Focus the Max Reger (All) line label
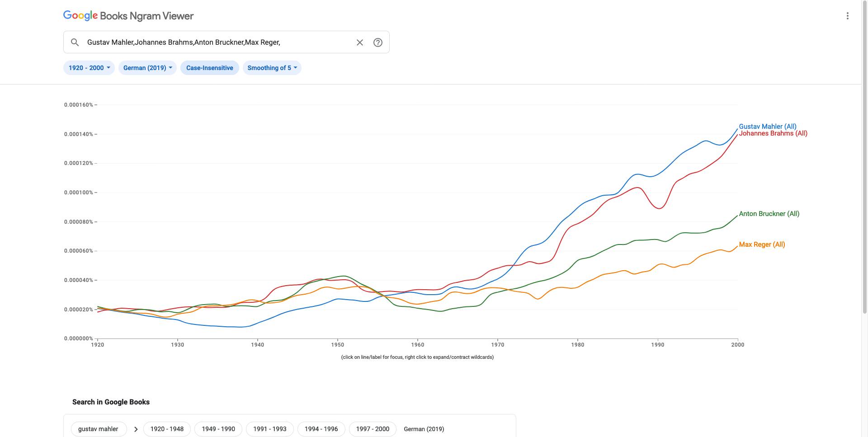 pyautogui.click(x=762, y=244)
